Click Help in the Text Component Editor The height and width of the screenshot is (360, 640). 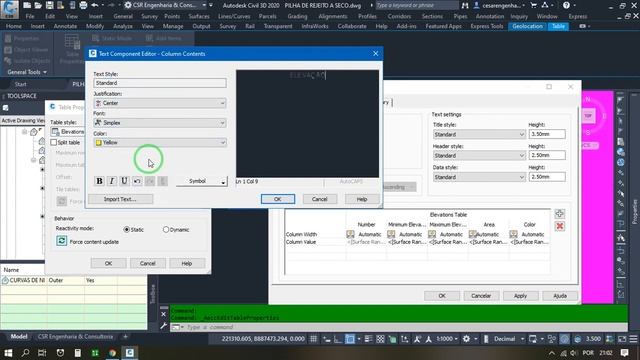click(x=362, y=199)
